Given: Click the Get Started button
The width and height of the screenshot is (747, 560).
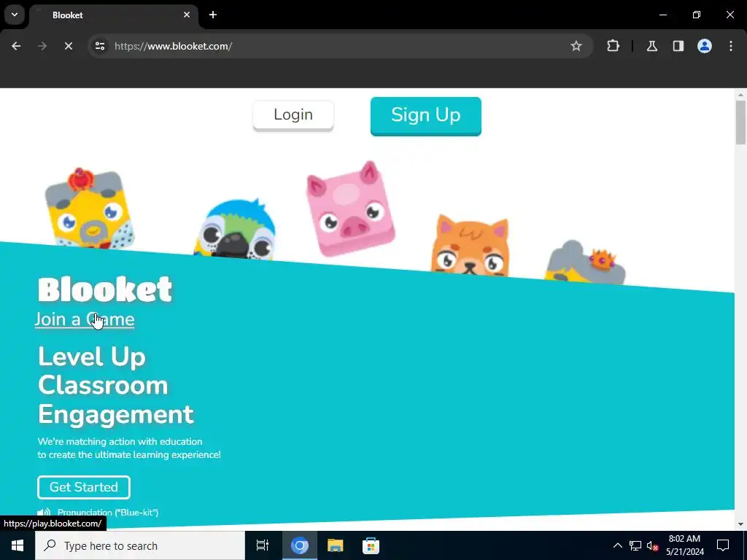Looking at the screenshot, I should [84, 487].
